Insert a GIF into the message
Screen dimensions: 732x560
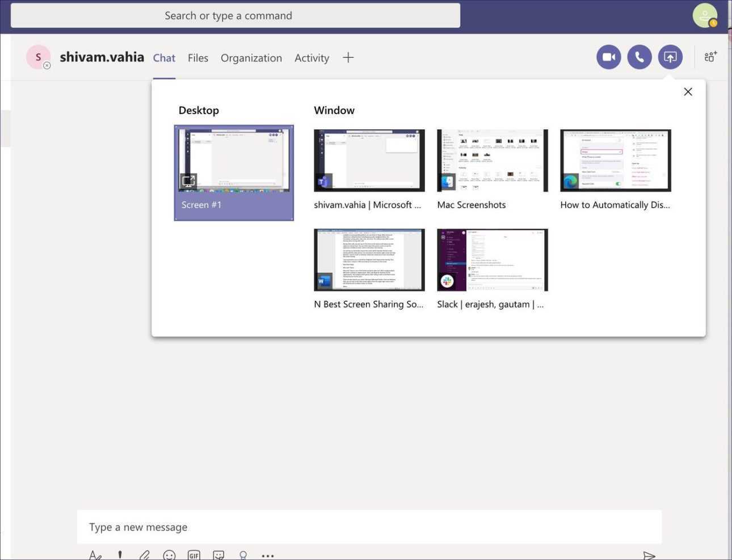point(193,555)
